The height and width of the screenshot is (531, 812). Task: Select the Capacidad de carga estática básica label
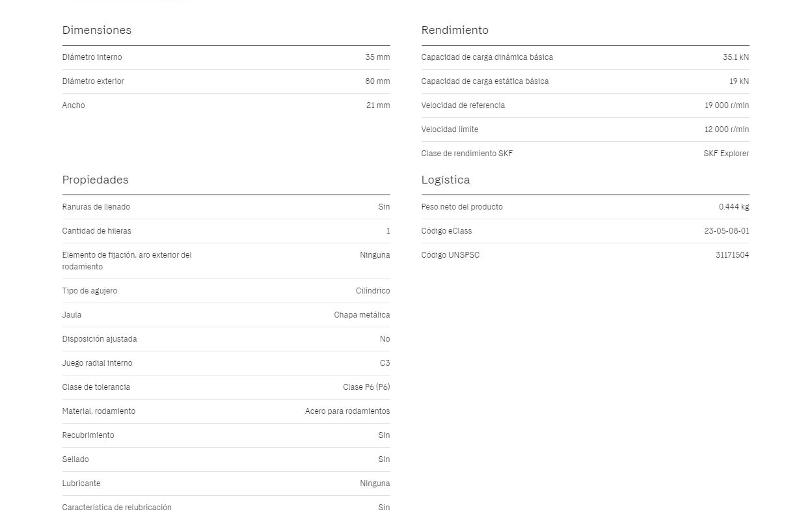coord(485,81)
